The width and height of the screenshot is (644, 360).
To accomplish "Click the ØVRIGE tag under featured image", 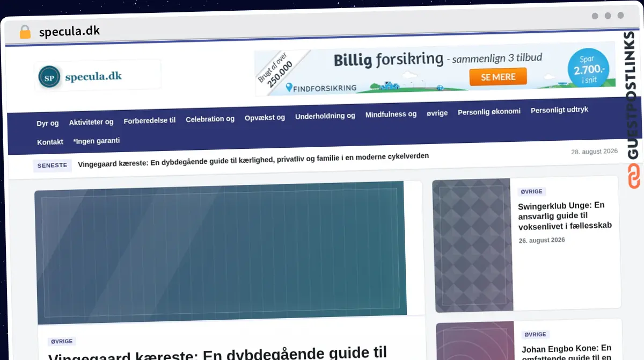I will [62, 341].
